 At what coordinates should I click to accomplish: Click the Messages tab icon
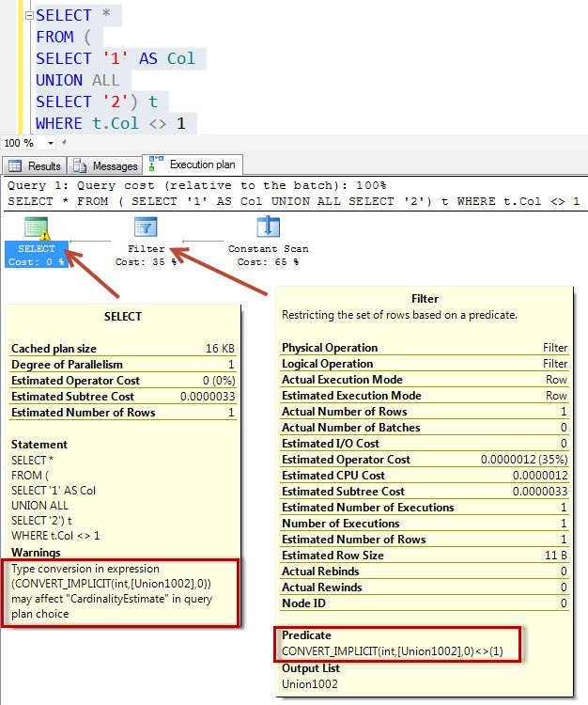pyautogui.click(x=80, y=165)
